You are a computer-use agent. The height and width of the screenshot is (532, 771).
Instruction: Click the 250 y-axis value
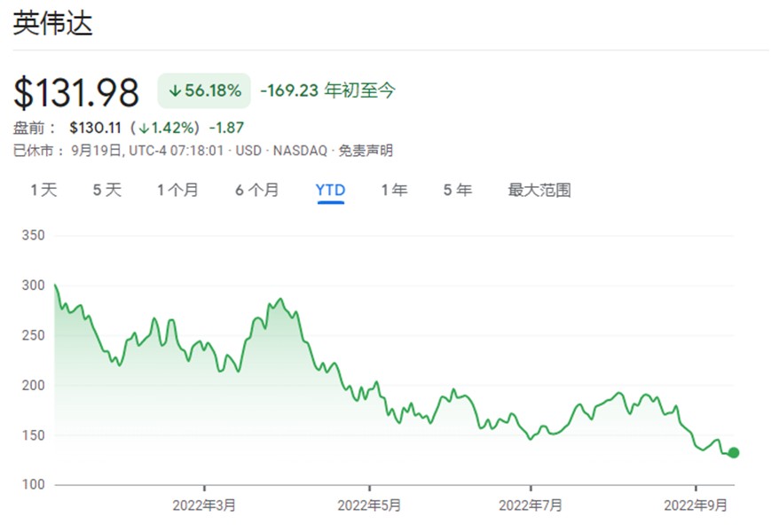pyautogui.click(x=34, y=335)
